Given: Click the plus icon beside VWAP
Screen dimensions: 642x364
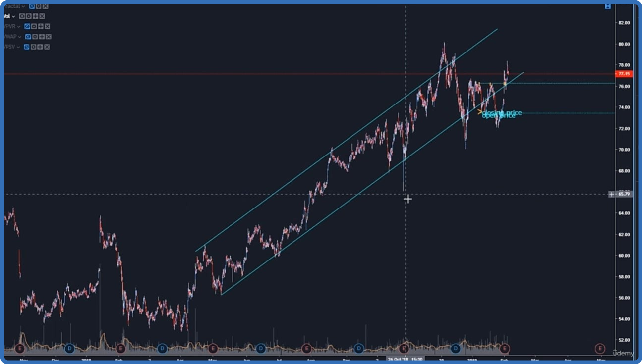Looking at the screenshot, I should [42, 37].
